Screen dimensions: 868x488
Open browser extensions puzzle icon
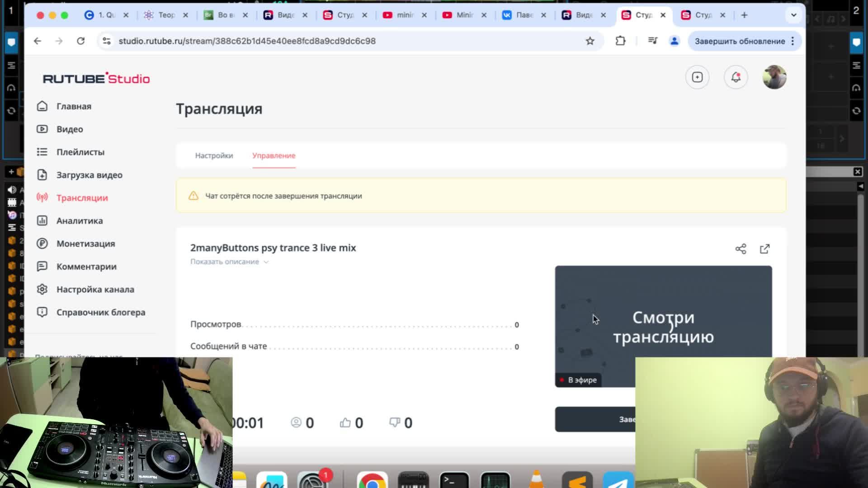tap(620, 41)
